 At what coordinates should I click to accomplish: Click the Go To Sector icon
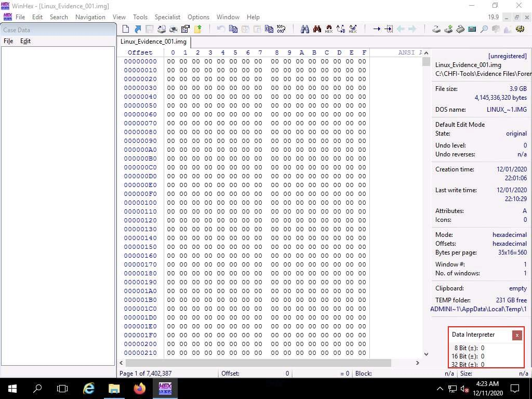click(389, 29)
